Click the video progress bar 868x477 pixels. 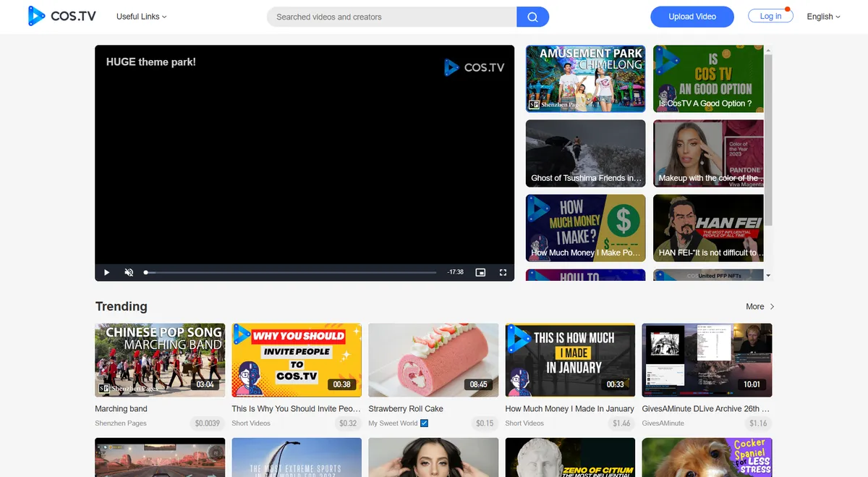pos(289,272)
